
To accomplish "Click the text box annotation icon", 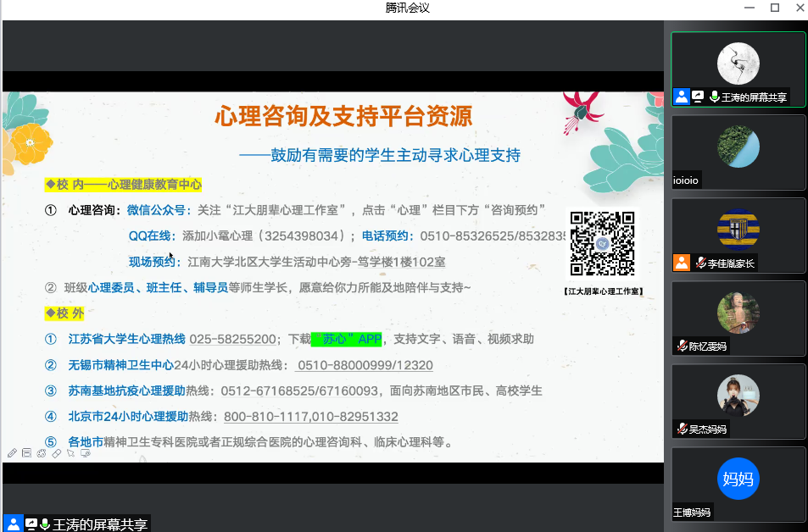I will pyautogui.click(x=26, y=454).
